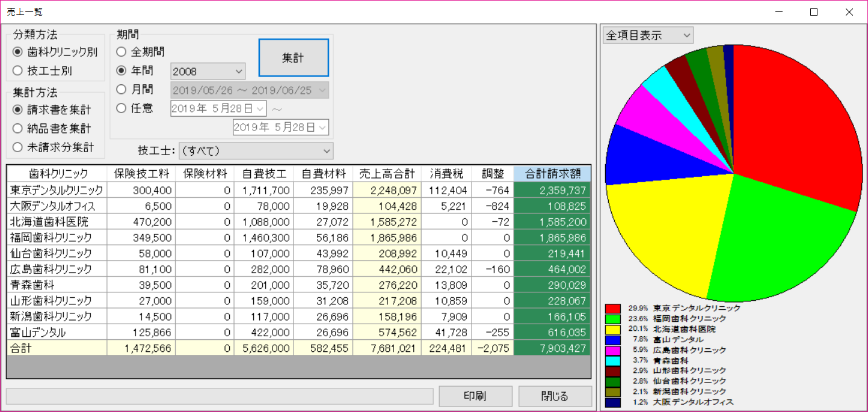
Task: Click the red 東京デンタルクリニック legend swatch
Action: (x=613, y=308)
